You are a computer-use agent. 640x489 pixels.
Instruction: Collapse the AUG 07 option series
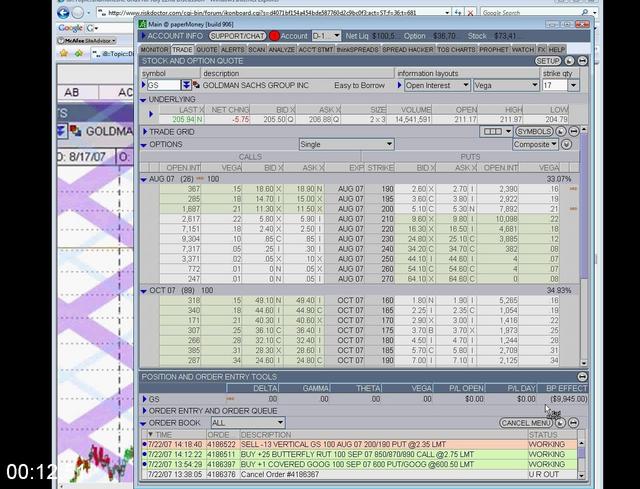click(x=143, y=179)
